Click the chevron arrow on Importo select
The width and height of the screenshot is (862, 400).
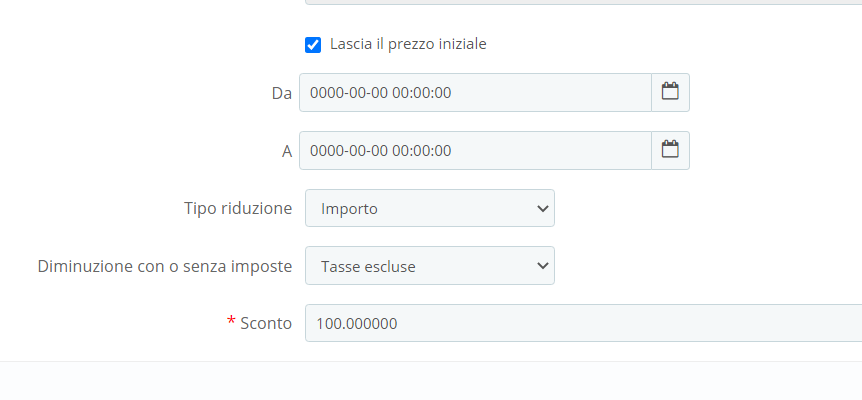tap(543, 208)
